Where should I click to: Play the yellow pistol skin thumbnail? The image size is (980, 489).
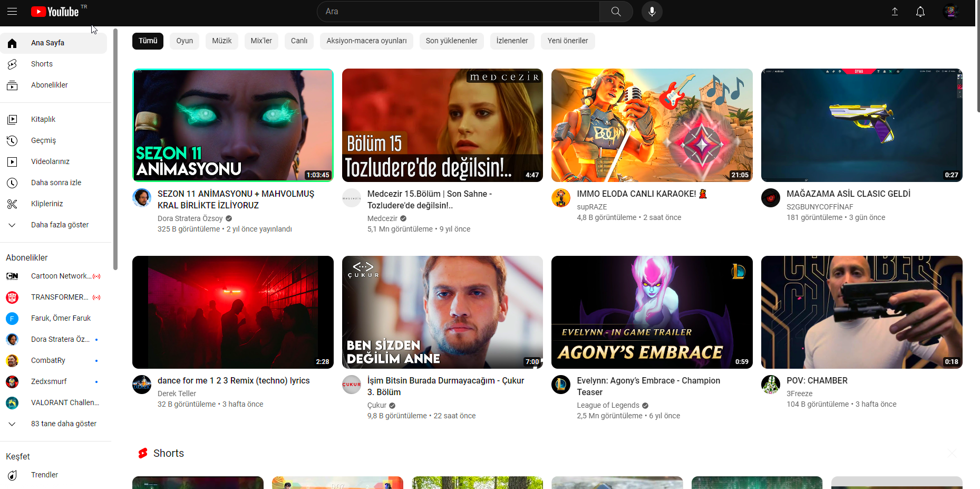click(862, 125)
